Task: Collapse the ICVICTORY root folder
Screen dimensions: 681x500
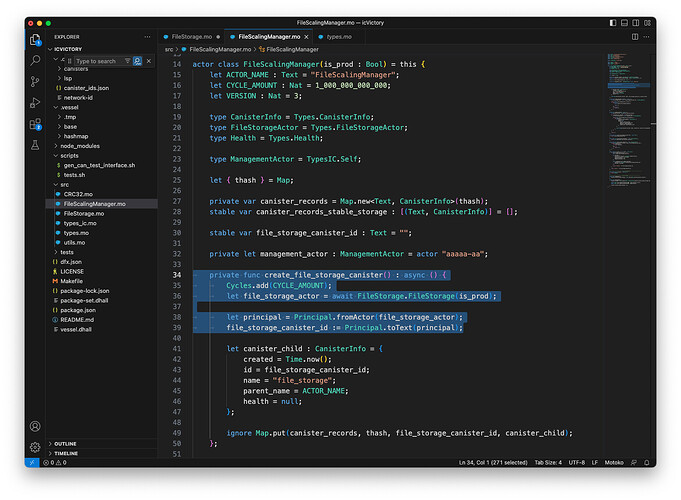Action: [68, 49]
